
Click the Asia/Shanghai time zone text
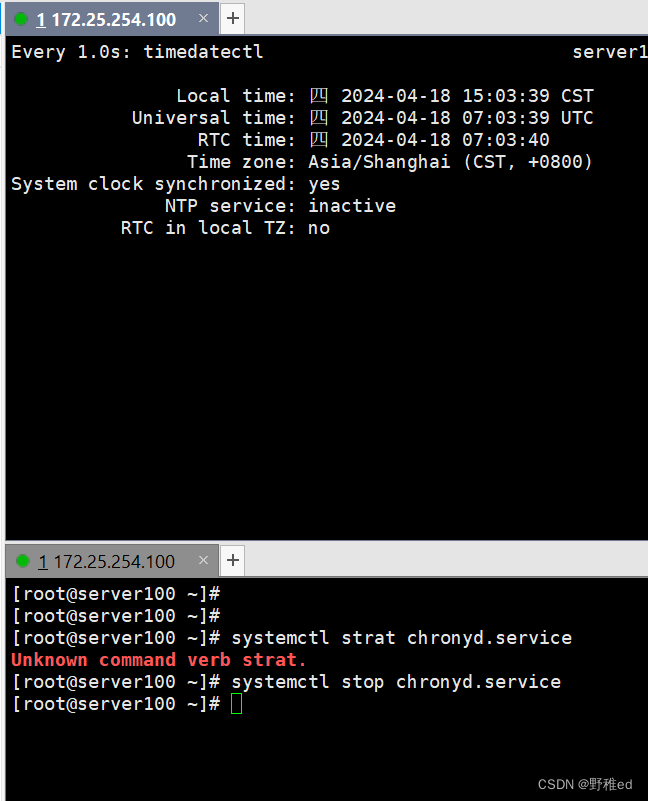pos(377,161)
